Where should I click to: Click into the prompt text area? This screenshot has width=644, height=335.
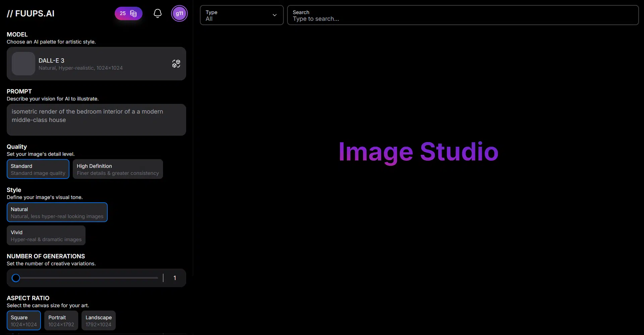pyautogui.click(x=96, y=120)
